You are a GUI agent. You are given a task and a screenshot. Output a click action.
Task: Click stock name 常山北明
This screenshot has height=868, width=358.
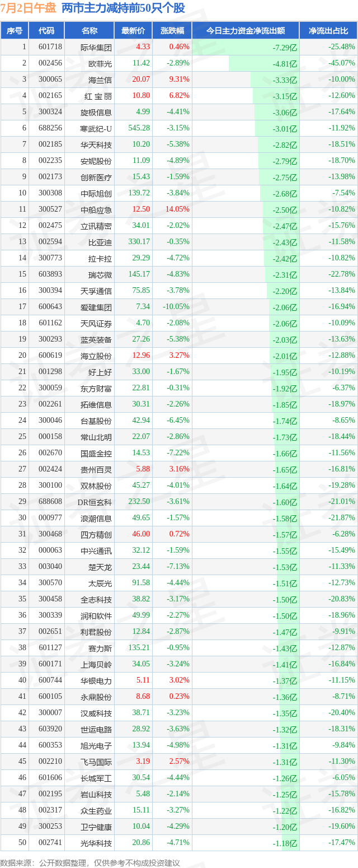(96, 437)
